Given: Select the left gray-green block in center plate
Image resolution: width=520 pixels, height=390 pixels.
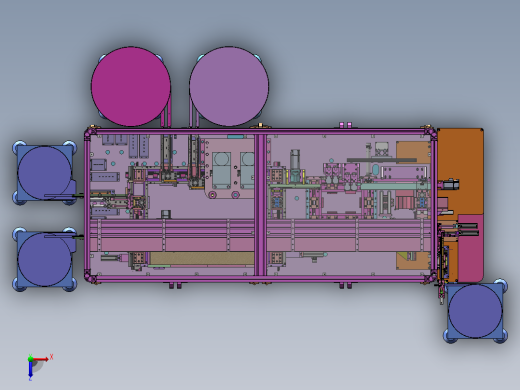Looking at the screenshot, I should click(x=222, y=171).
